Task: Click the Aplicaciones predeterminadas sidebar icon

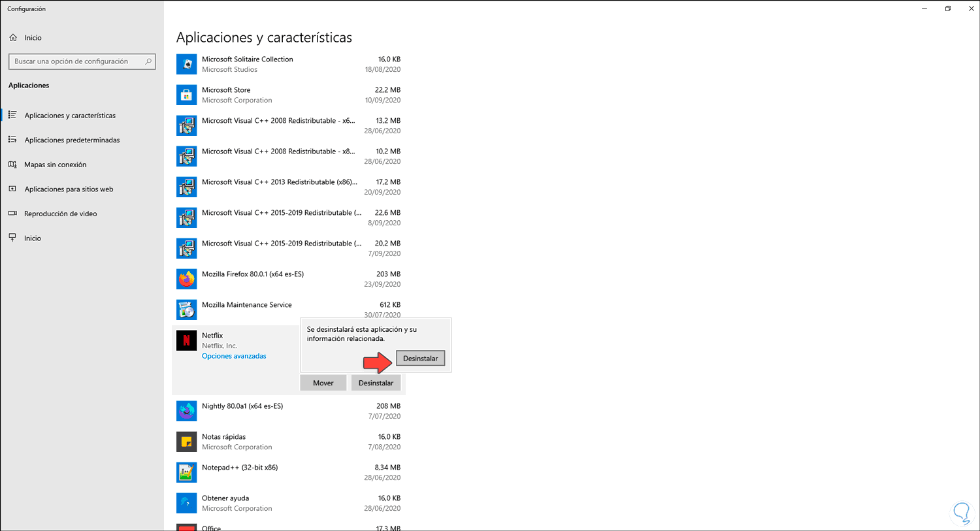Action: [12, 140]
